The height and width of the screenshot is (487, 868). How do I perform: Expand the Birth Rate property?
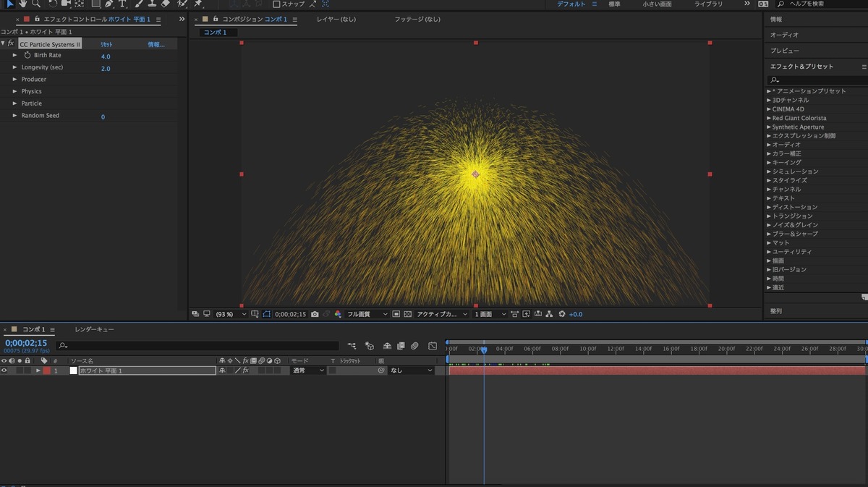coord(14,56)
